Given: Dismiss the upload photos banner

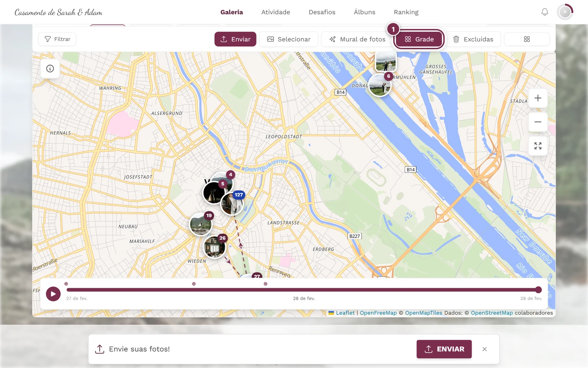Looking at the screenshot, I should 485,349.
